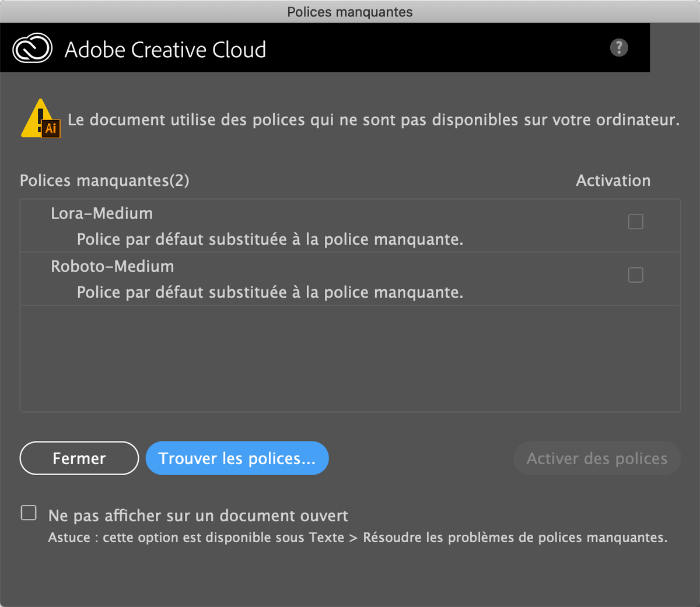Check 'Ne pas afficher sur un document ouvert'
This screenshot has width=700, height=607.
pyautogui.click(x=29, y=513)
